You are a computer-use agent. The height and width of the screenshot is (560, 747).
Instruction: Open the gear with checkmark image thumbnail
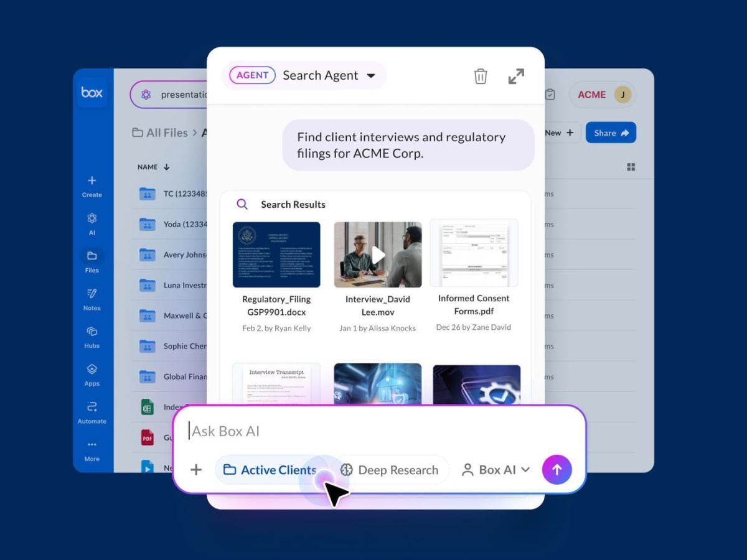477,385
